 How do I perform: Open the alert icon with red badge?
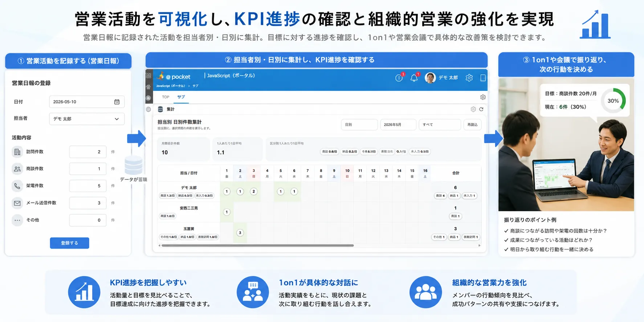tap(399, 78)
